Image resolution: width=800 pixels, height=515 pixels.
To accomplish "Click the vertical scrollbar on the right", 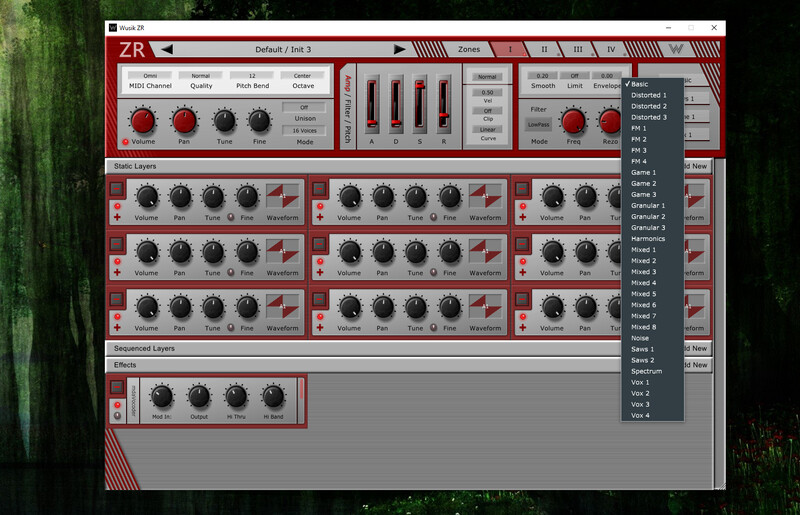I will tap(719, 322).
